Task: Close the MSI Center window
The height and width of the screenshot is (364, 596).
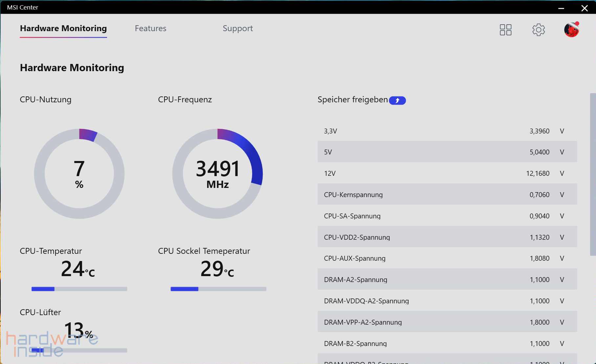Action: click(x=585, y=8)
